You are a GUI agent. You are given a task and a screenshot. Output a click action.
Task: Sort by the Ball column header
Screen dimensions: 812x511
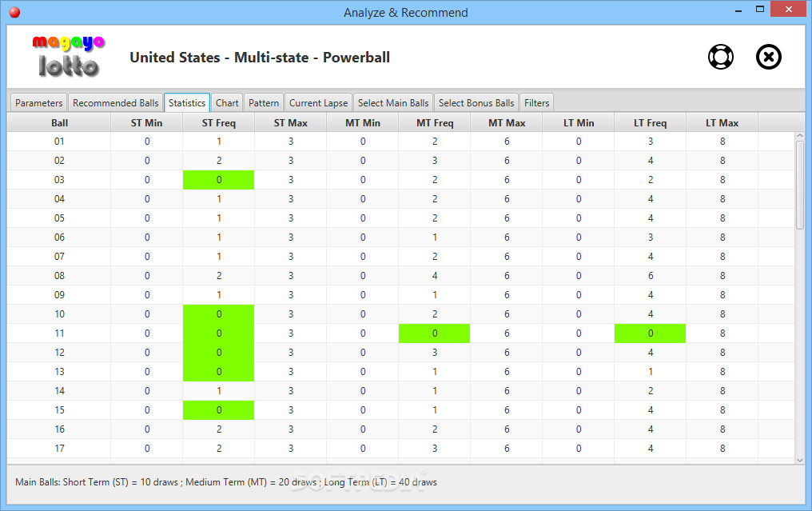tap(59, 123)
